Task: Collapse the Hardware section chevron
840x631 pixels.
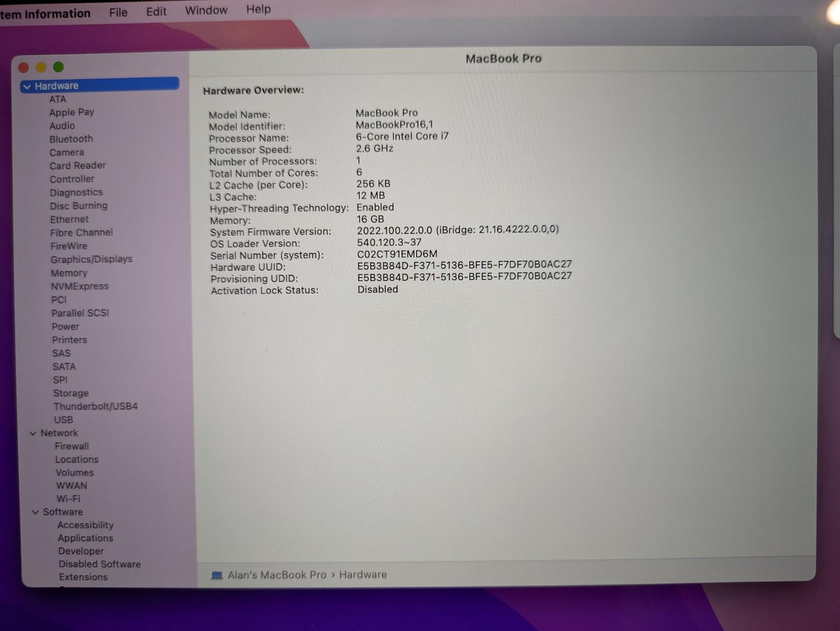Action: pyautogui.click(x=27, y=86)
